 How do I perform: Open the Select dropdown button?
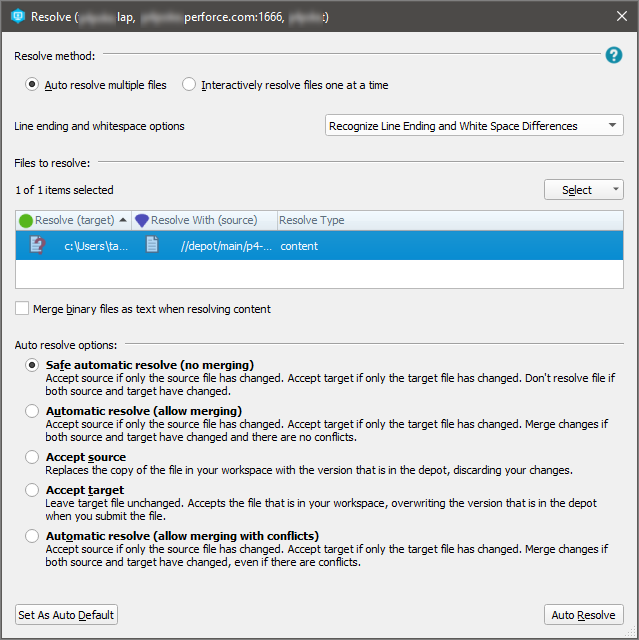coord(583,190)
